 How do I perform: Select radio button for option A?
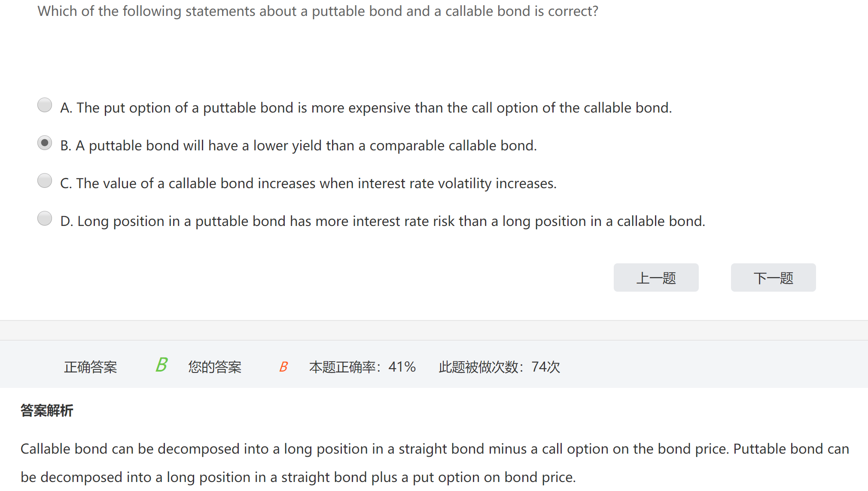tap(45, 105)
